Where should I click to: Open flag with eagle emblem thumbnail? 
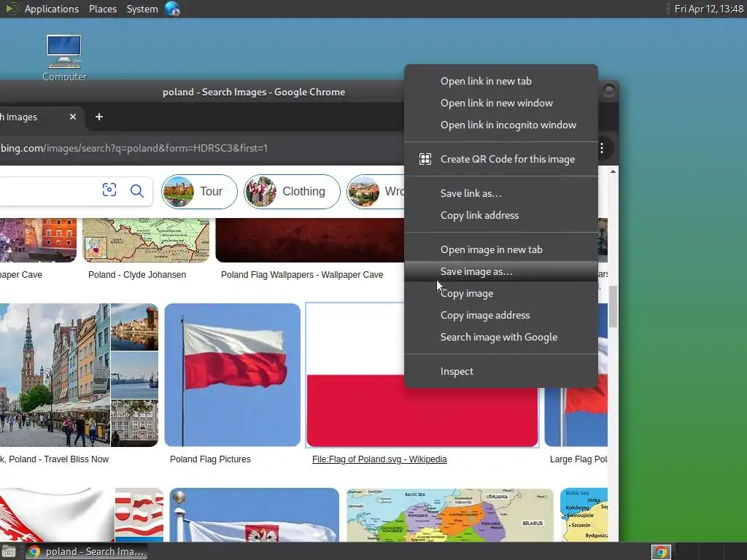(255, 515)
